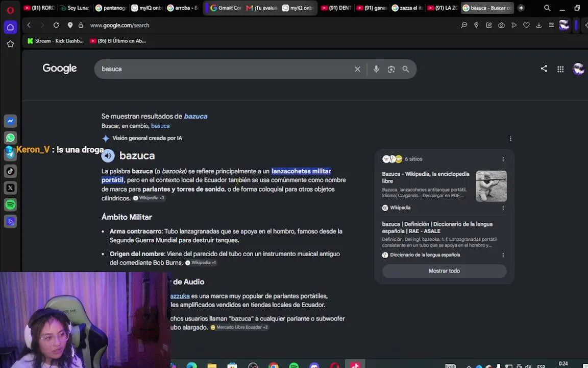Image resolution: width=588 pixels, height=368 pixels.
Task: Search instead for basuca link
Action: 160,126
